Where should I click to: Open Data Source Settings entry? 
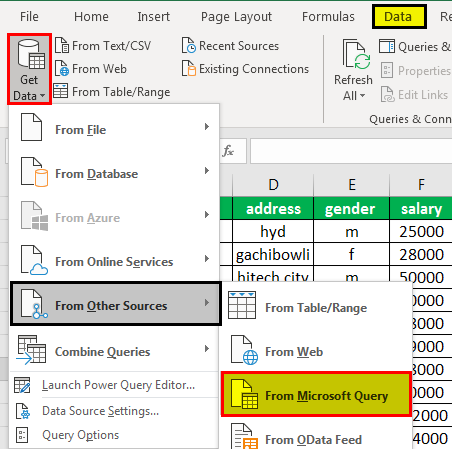[114, 411]
